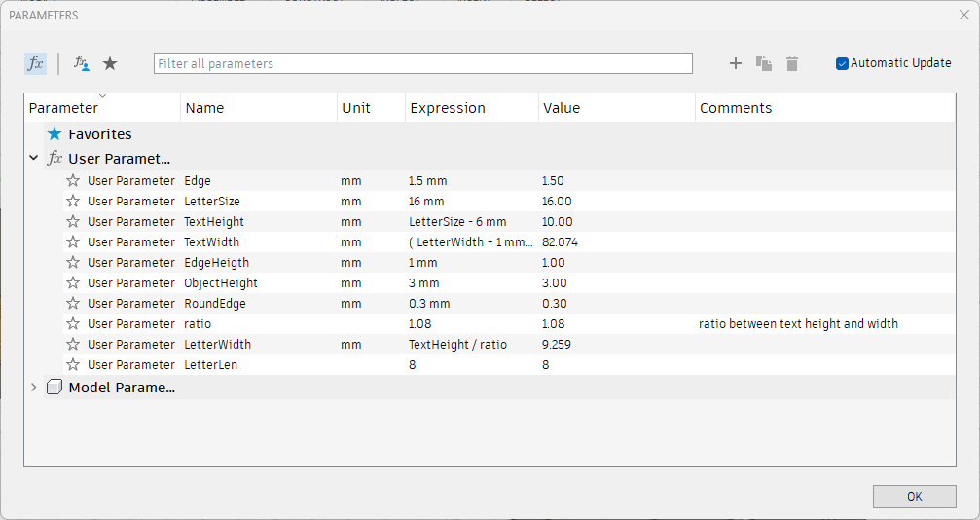
Task: Close the Parameters dialog window
Action: coord(963,15)
